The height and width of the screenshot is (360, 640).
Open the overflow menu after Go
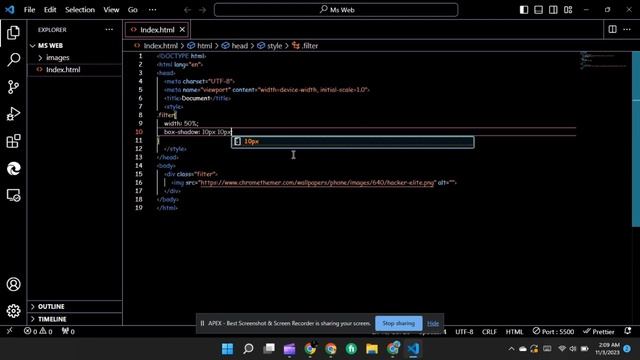click(x=152, y=10)
